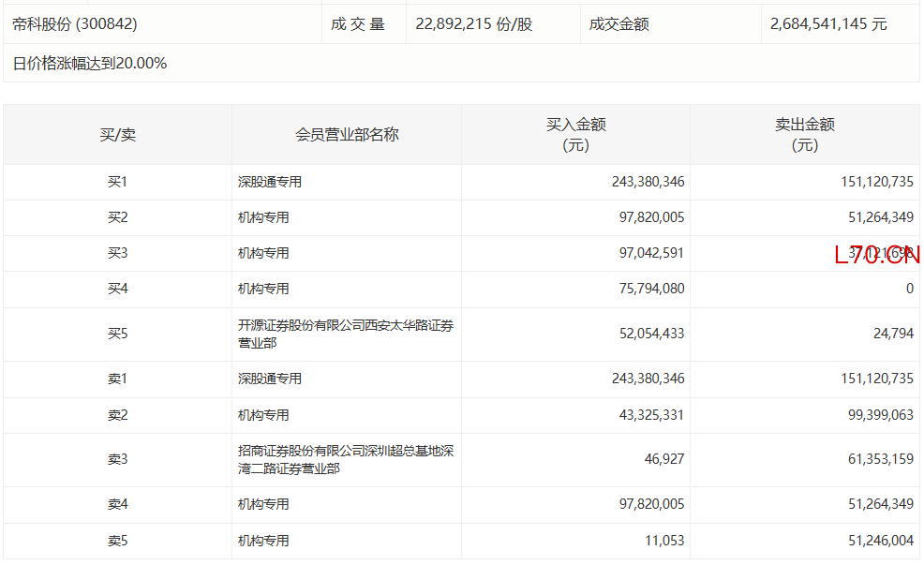The width and height of the screenshot is (924, 565).
Task: Click the 买/卖 column header
Action: (x=117, y=135)
